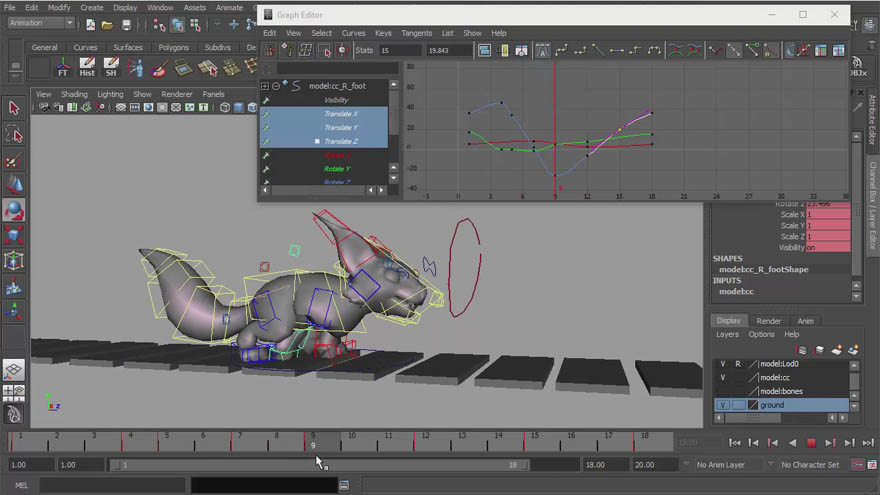
Task: Toggle auto keyframe button near character set
Action: (857, 465)
